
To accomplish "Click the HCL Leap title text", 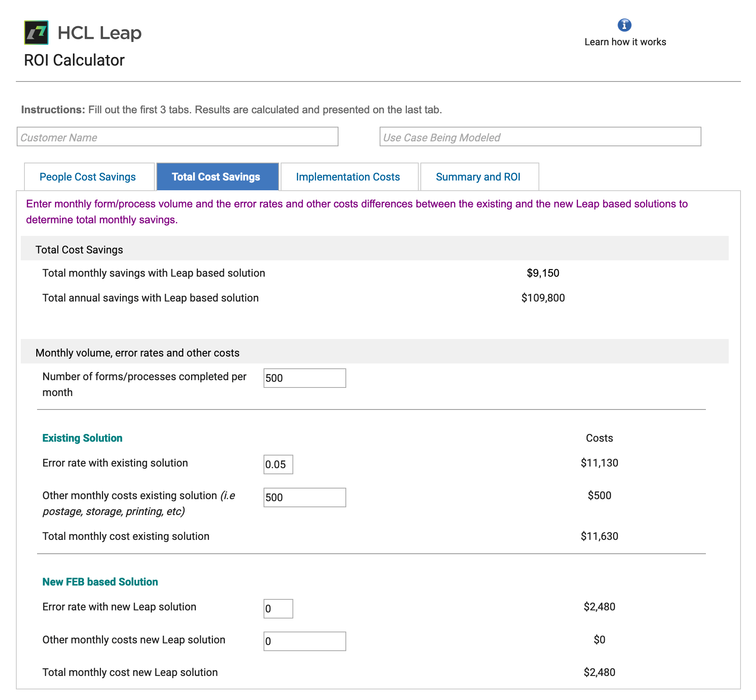I will [99, 33].
